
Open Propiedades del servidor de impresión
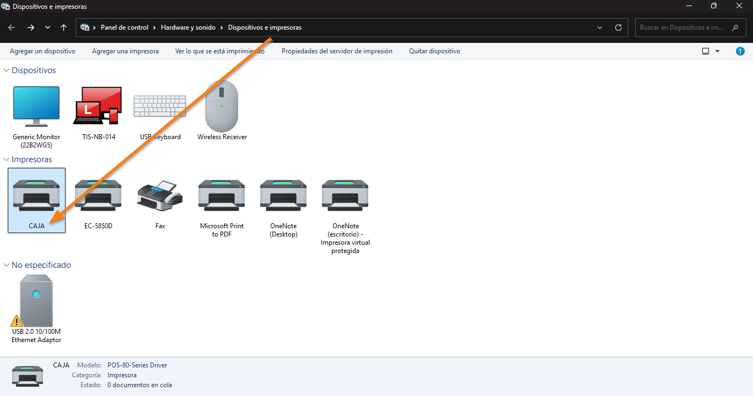(337, 51)
